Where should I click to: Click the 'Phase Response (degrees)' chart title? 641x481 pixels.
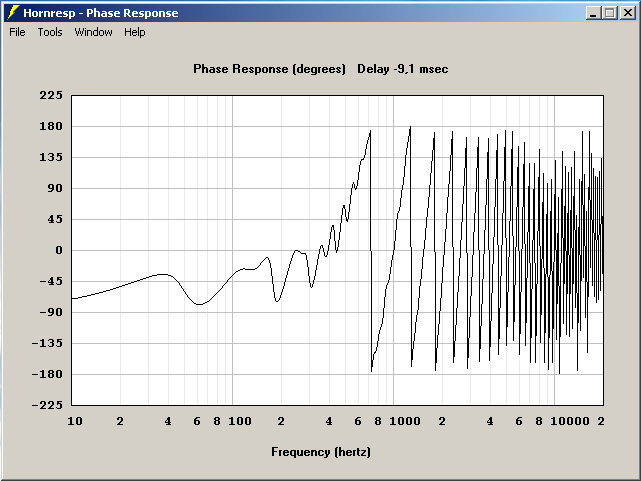[269, 69]
